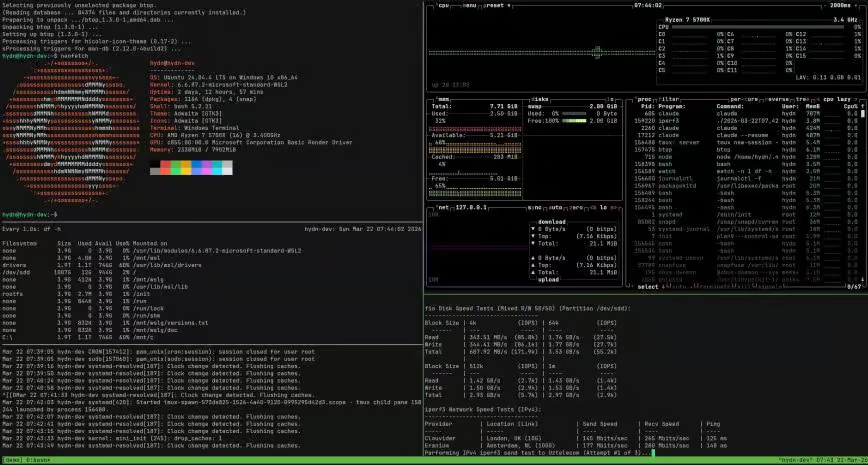
Task: Click the 127.0.0.1 address in net box
Action: [471, 208]
